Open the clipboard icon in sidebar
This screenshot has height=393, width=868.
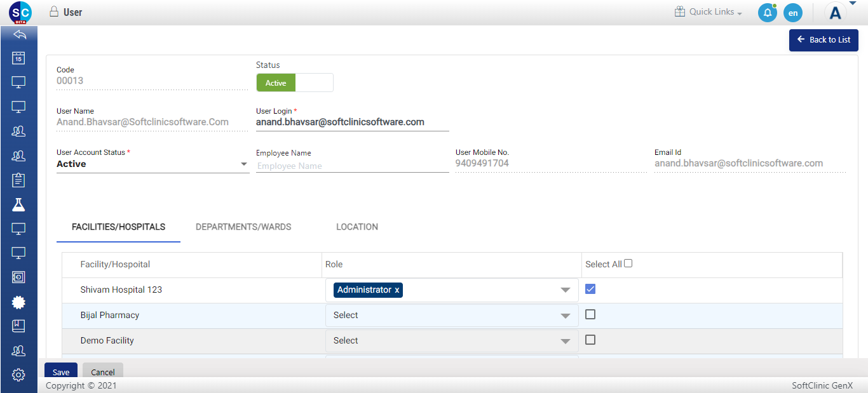[18, 180]
